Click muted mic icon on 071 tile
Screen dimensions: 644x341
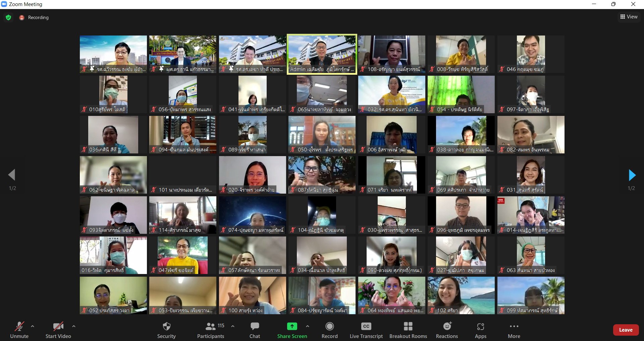[363, 190]
